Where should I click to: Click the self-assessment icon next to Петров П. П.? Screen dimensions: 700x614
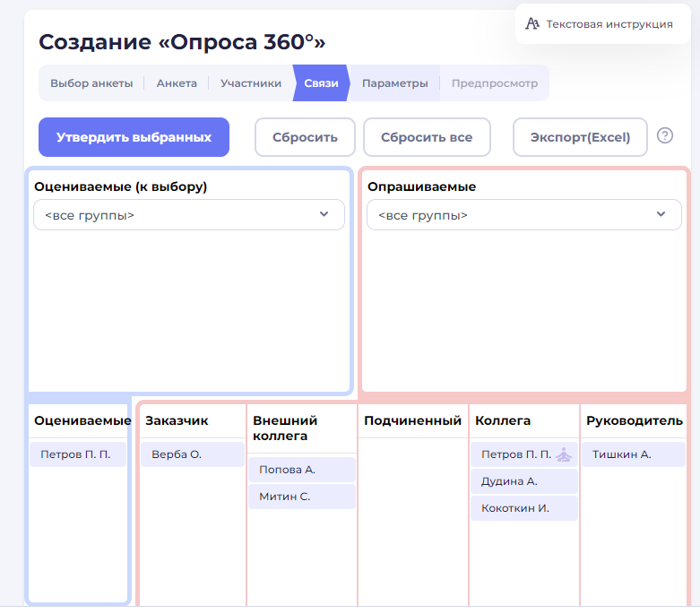click(x=563, y=454)
